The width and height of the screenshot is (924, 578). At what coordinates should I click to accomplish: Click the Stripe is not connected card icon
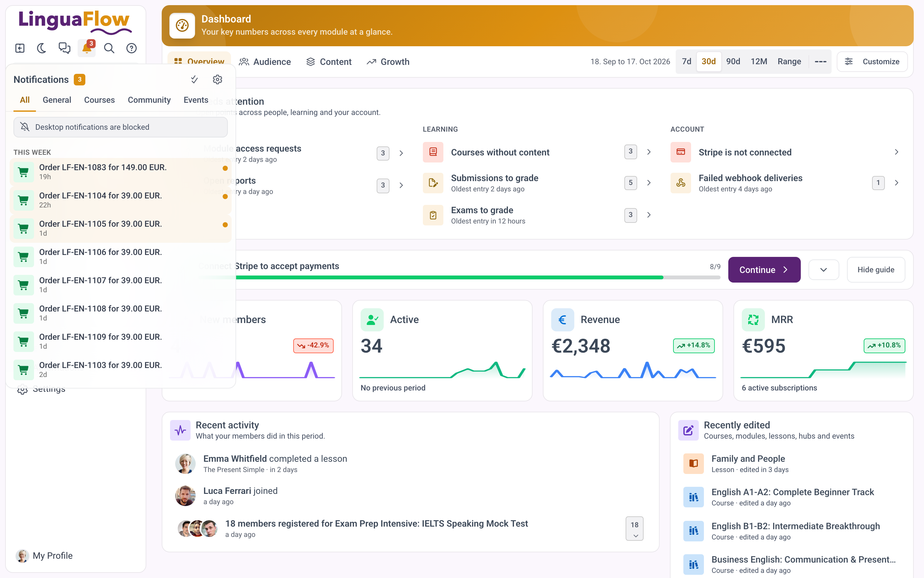[x=680, y=152]
